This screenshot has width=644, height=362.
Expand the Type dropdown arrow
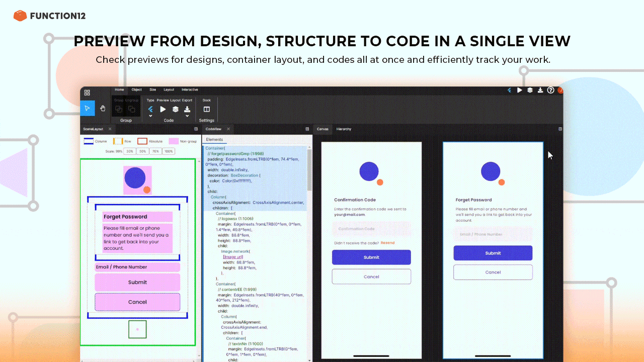pos(150,116)
